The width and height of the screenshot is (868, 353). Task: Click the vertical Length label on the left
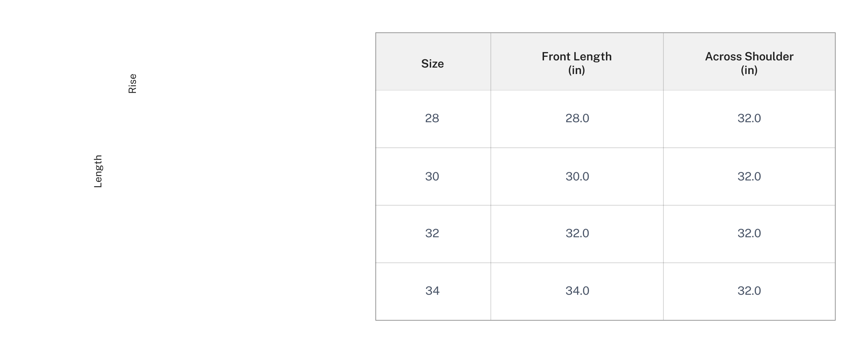98,171
